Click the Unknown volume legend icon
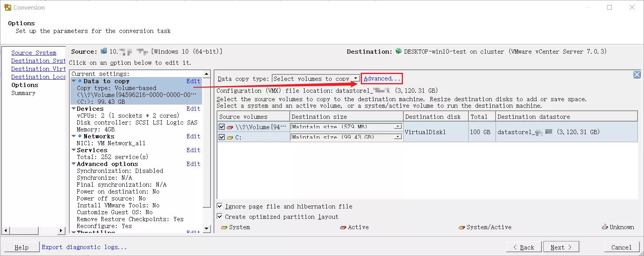 click(605, 227)
